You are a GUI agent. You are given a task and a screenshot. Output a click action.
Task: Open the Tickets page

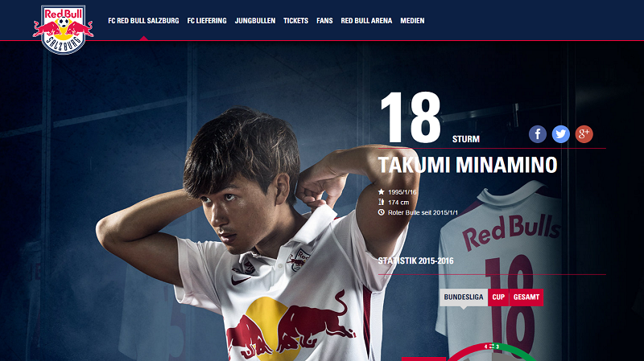click(295, 21)
